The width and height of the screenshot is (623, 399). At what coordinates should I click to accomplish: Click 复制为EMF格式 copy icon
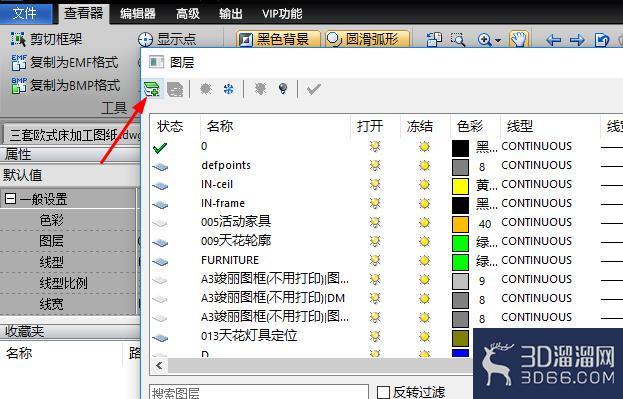(19, 62)
